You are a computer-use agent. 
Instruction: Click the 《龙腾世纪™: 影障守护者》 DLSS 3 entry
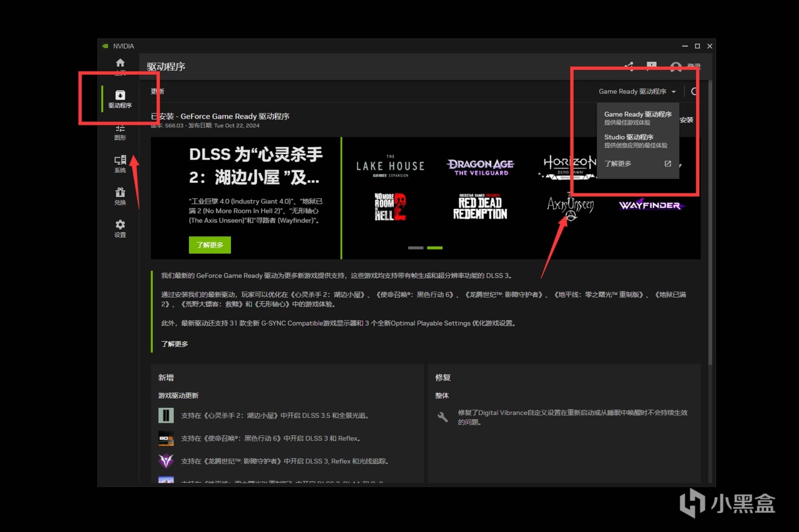(x=285, y=462)
